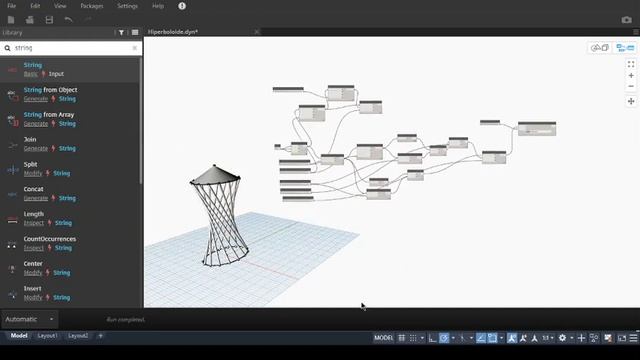Click the Modify link under Split
640x360 pixels.
pos(33,173)
